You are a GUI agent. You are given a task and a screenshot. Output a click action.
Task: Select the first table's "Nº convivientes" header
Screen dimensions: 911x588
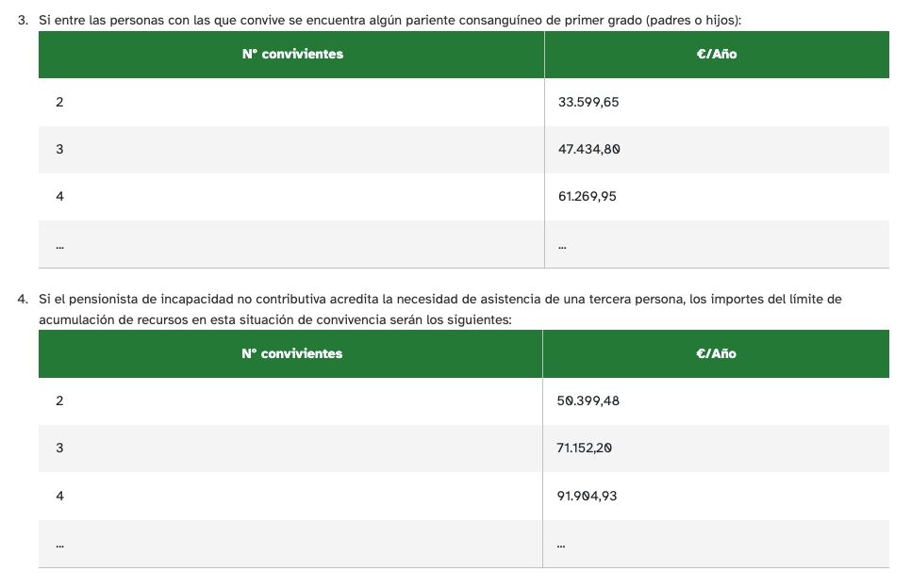tap(292, 54)
